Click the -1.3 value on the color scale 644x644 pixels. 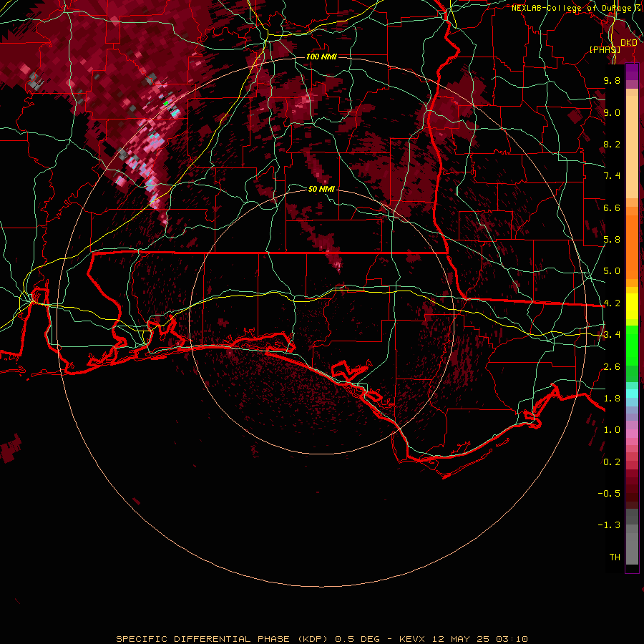(x=609, y=525)
